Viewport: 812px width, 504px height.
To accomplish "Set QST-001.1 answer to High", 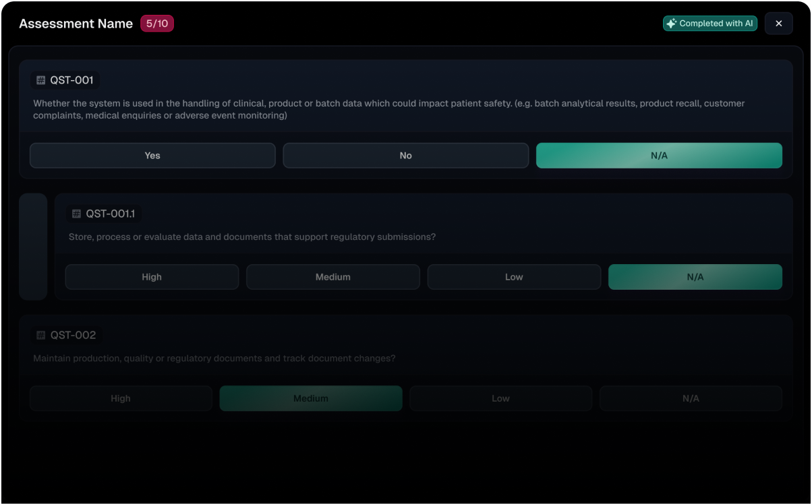I will coord(152,277).
